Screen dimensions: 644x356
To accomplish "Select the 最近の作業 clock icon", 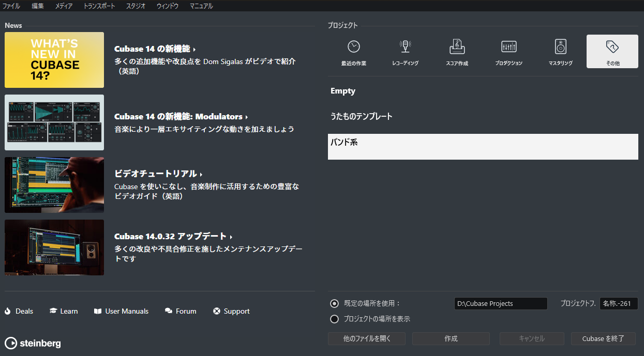I will (x=353, y=47).
